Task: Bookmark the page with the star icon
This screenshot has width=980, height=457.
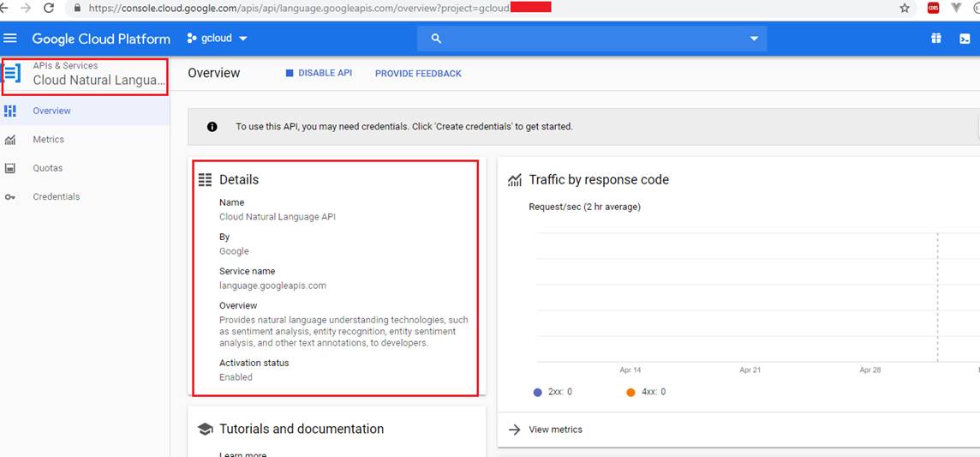Action: pyautogui.click(x=905, y=8)
